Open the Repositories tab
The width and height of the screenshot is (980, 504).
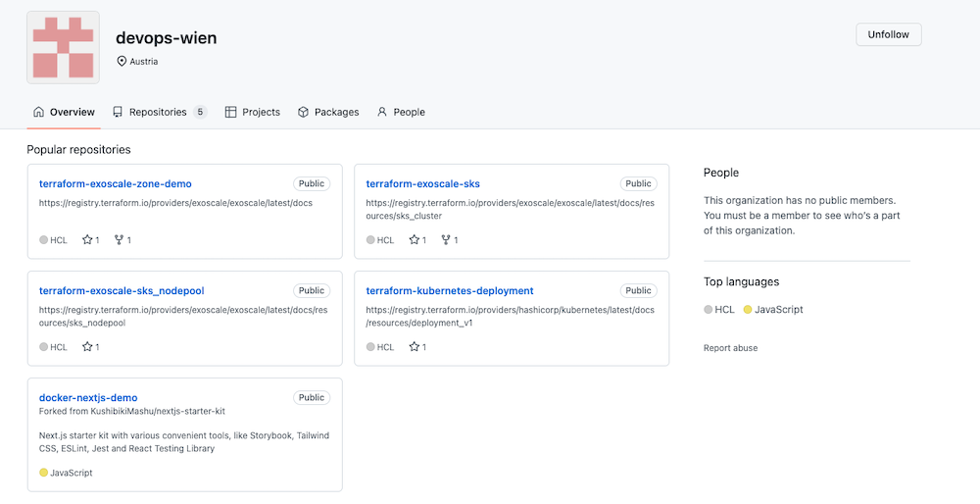(160, 112)
